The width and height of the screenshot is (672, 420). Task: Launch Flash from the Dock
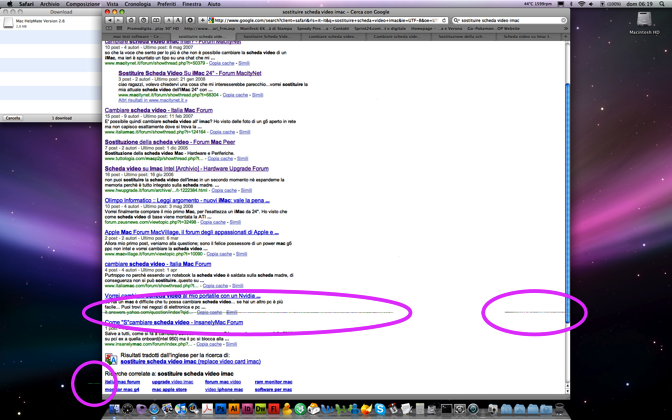point(274,409)
